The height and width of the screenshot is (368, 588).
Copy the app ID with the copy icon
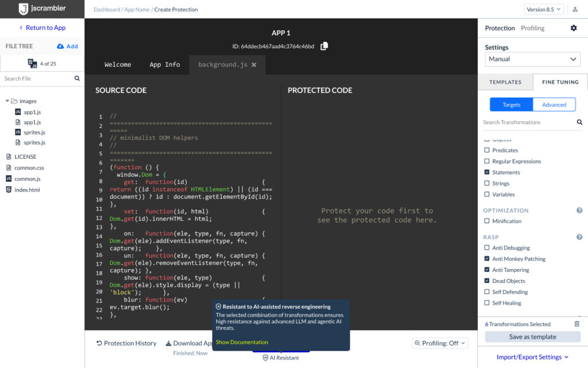(x=324, y=46)
